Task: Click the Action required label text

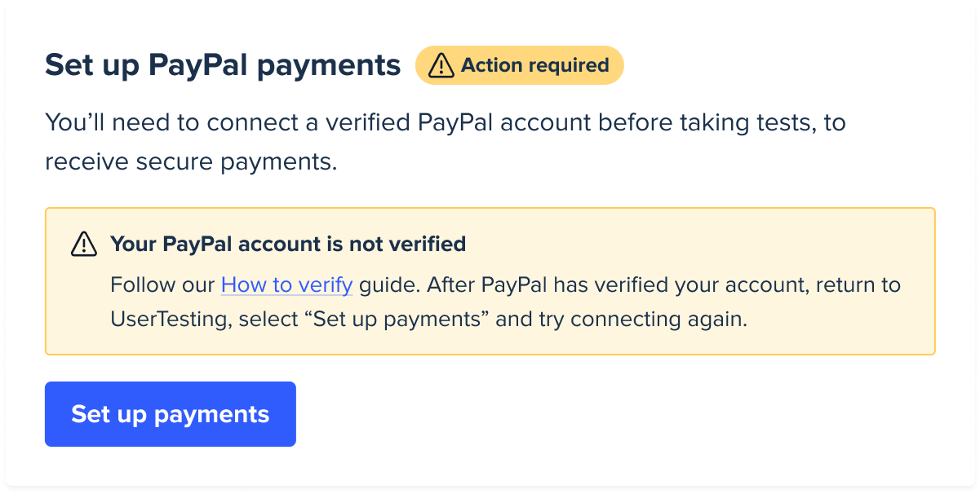Action: [535, 65]
